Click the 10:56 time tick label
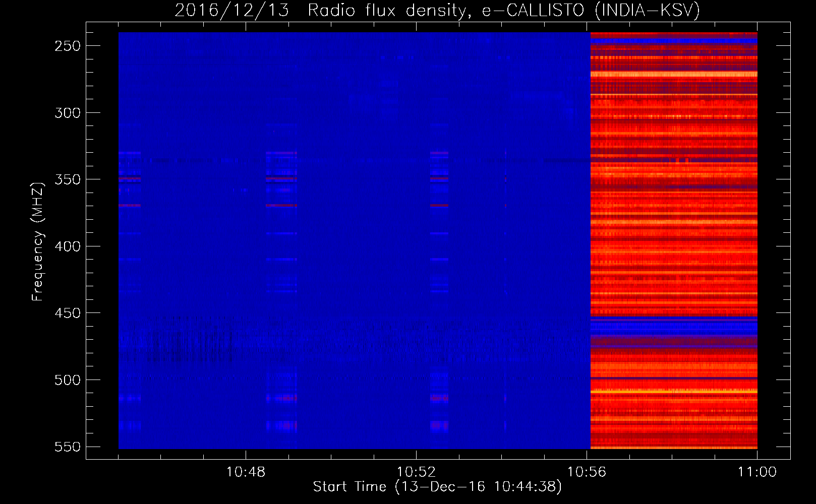The width and height of the screenshot is (816, 504). [587, 472]
